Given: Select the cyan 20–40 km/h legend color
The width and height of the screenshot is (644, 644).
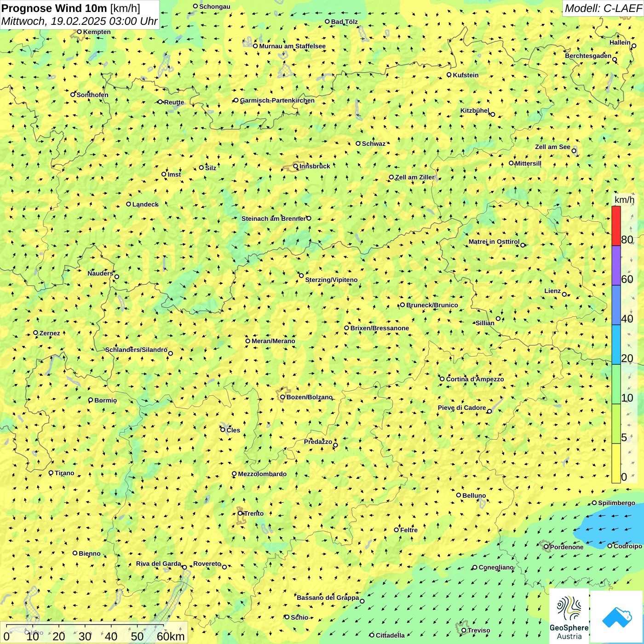Looking at the screenshot, I should (616, 345).
